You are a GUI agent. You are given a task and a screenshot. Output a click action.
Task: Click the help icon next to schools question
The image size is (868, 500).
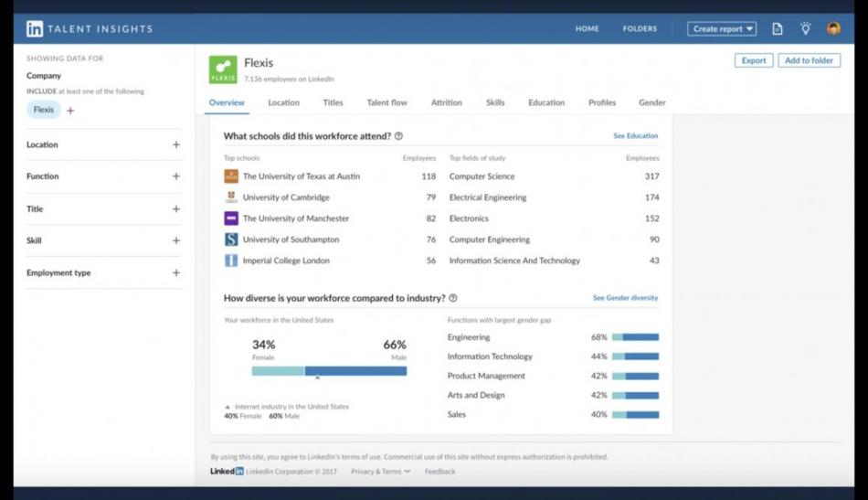398,136
